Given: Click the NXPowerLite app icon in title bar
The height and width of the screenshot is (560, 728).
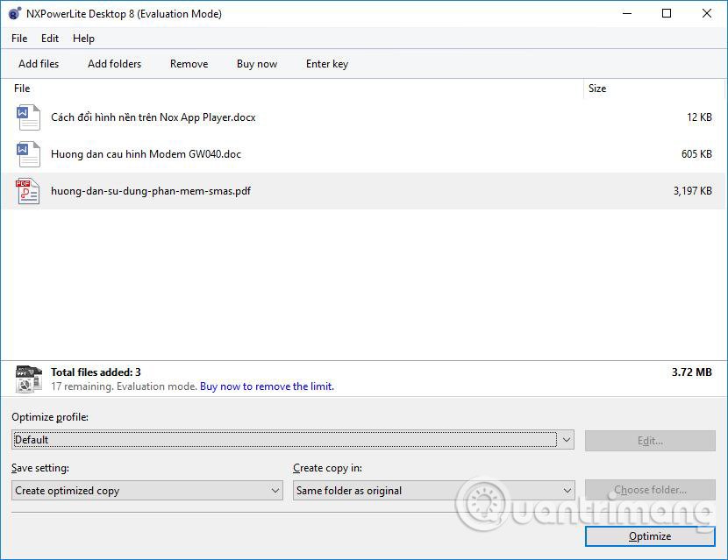Looking at the screenshot, I should point(14,13).
